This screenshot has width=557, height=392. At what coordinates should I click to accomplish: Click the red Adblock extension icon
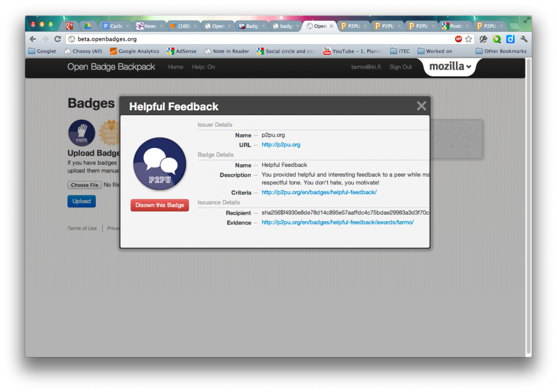pyautogui.click(x=459, y=39)
